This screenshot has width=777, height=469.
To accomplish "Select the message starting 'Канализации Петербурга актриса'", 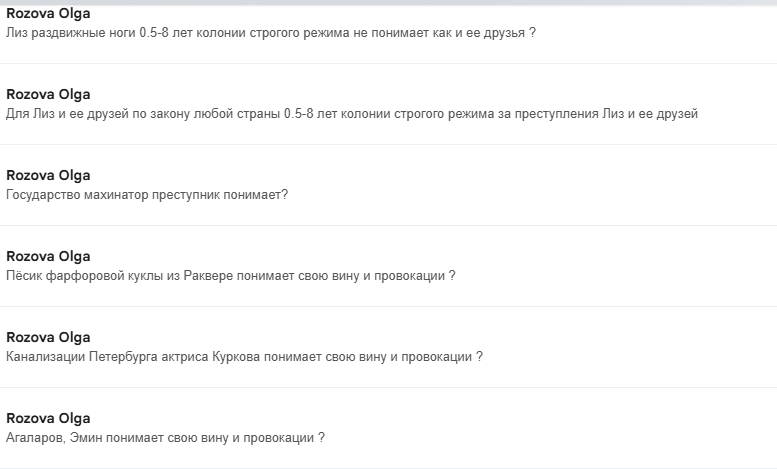I will click(x=244, y=356).
